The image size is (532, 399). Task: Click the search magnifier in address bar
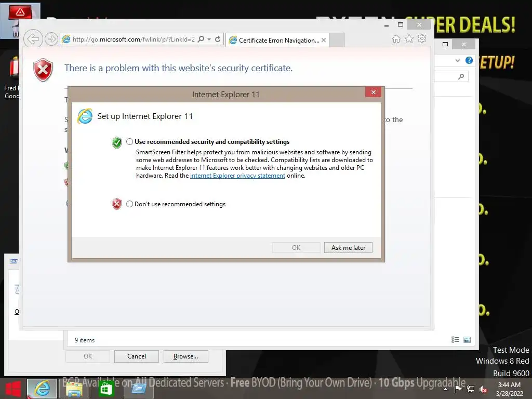(x=201, y=39)
